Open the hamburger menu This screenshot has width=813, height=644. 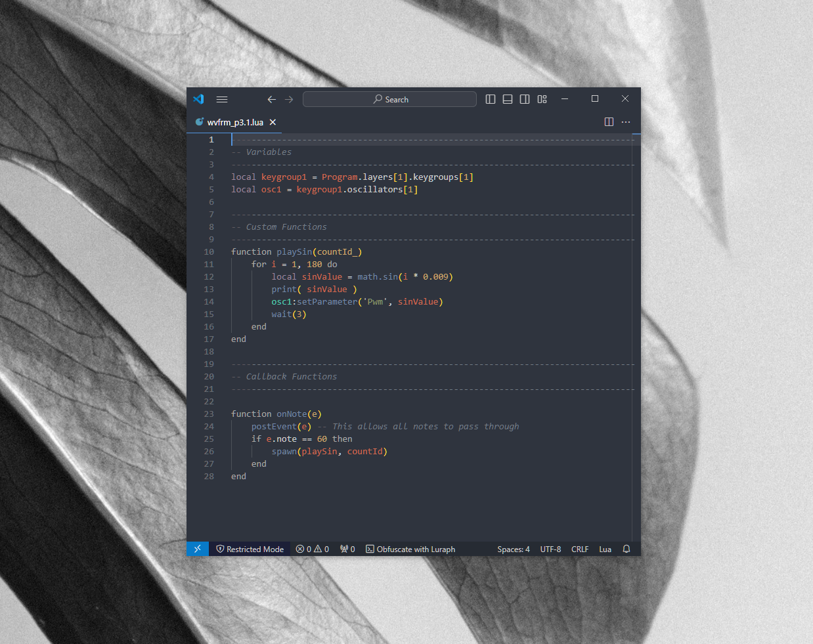(221, 99)
